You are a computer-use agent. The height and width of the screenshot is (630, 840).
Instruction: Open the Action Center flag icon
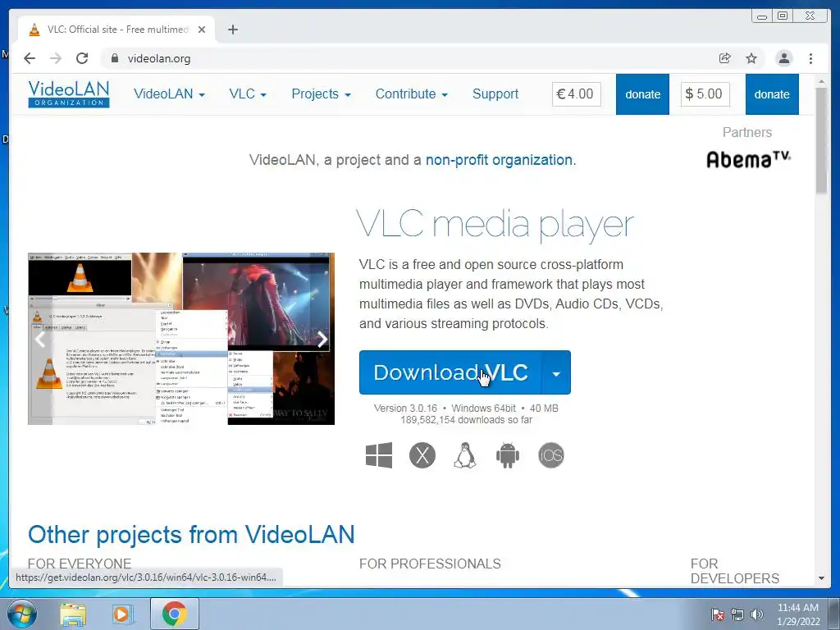[717, 614]
